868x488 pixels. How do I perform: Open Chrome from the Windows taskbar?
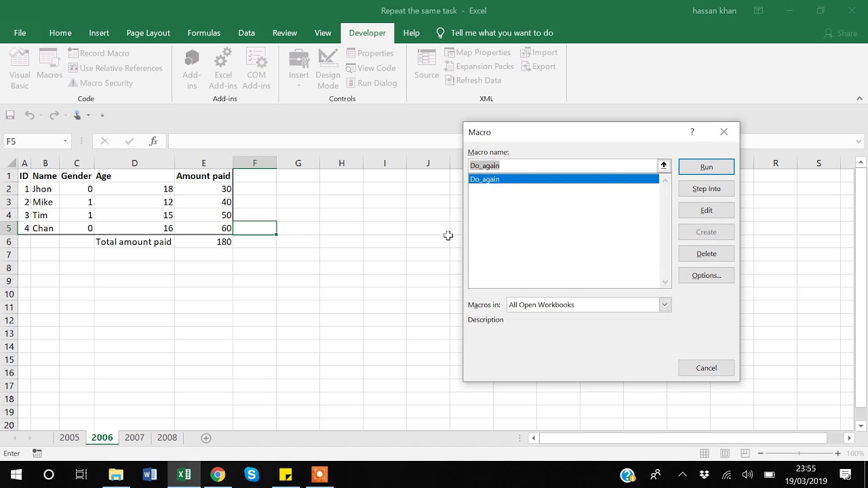[x=218, y=474]
